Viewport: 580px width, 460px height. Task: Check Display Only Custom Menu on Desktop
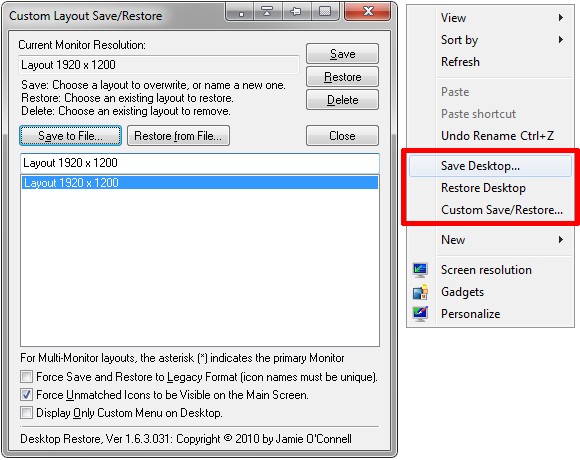click(26, 412)
